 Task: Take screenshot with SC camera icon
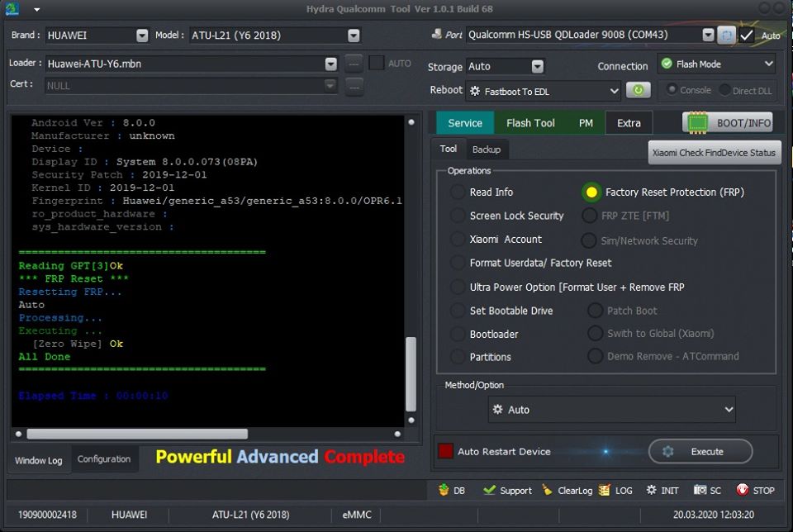pyautogui.click(x=700, y=490)
